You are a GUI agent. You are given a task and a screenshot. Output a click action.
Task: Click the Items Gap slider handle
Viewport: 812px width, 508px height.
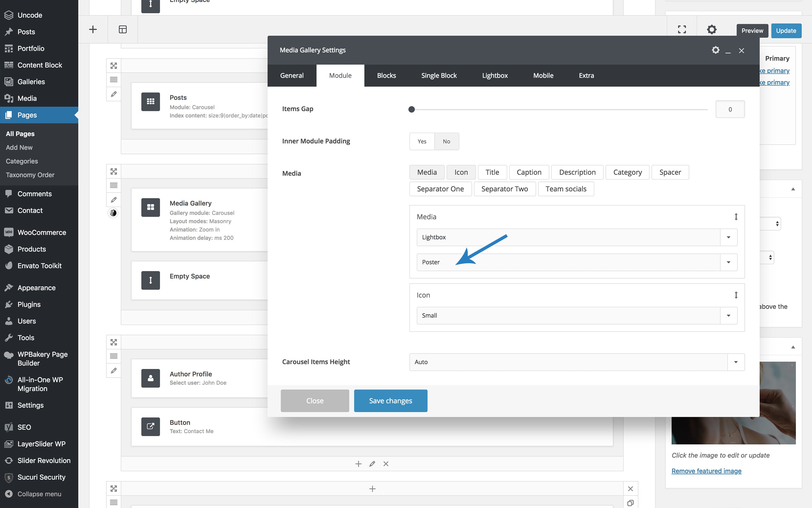[411, 109]
